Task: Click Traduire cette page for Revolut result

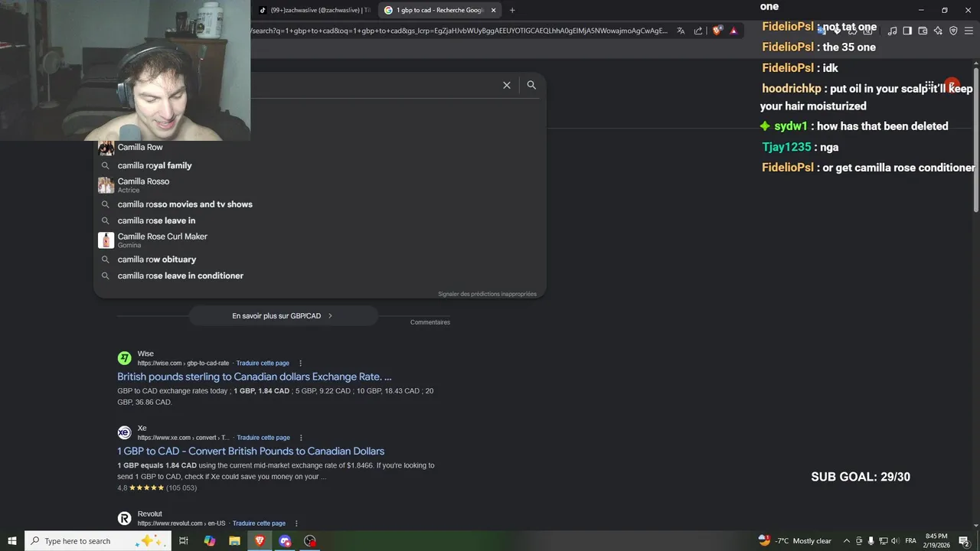Action: [259, 523]
